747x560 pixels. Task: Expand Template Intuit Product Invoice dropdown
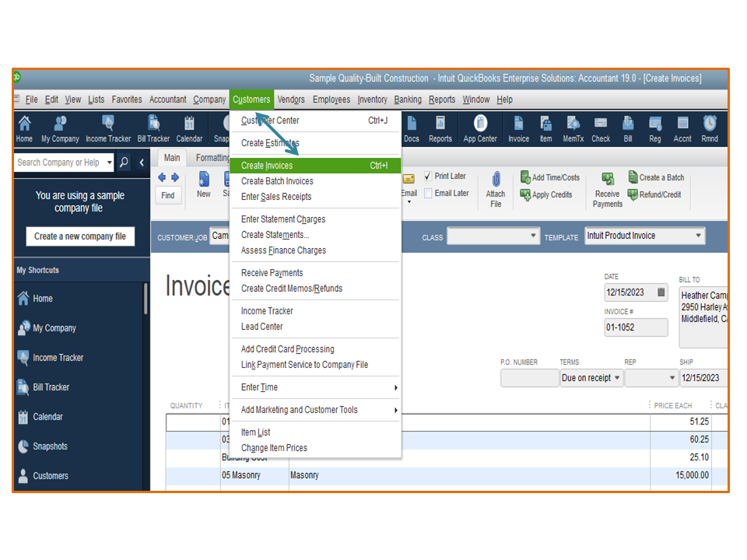point(698,236)
